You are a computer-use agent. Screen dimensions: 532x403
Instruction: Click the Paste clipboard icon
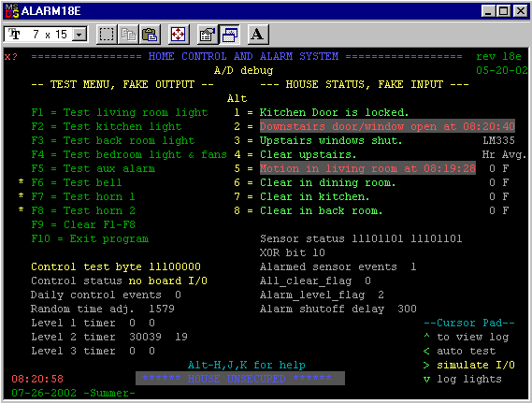coord(150,35)
